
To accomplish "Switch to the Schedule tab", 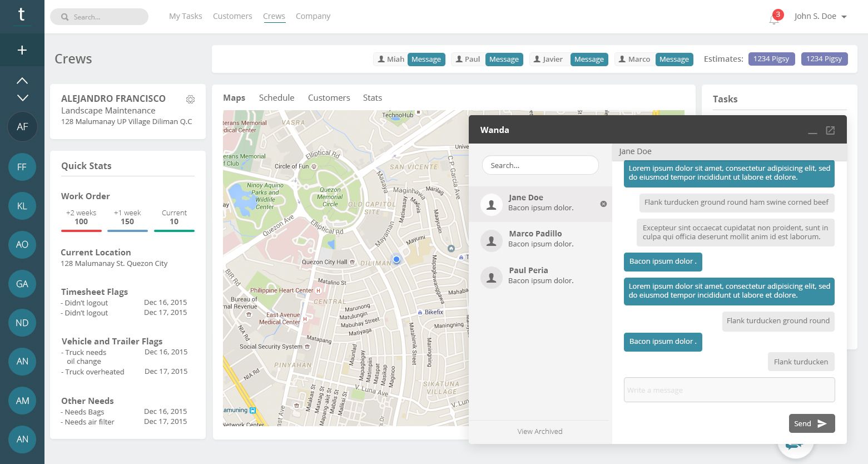I will pyautogui.click(x=276, y=97).
